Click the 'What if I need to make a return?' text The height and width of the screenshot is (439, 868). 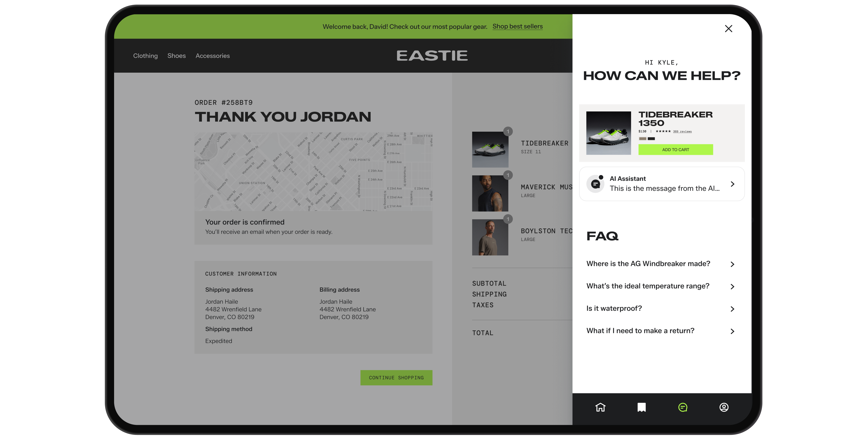click(640, 331)
